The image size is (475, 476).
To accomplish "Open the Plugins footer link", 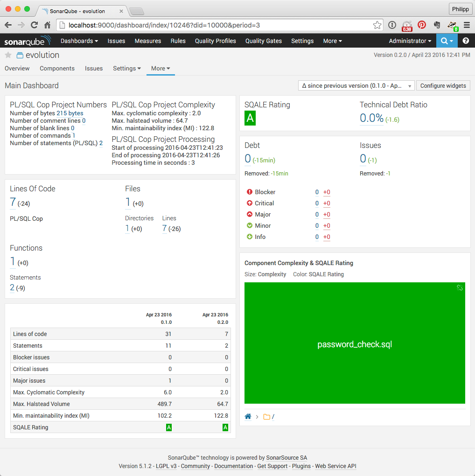I will [x=301, y=466].
